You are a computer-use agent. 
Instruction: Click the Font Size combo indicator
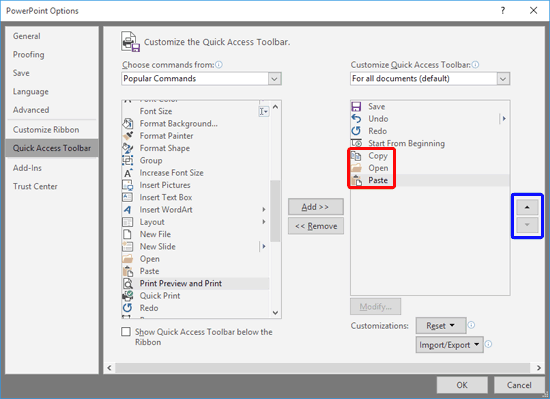pyautogui.click(x=263, y=111)
